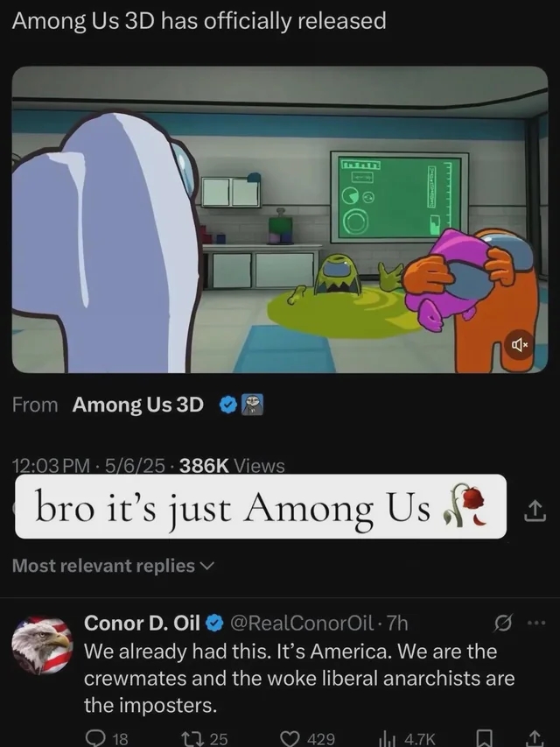Expand Most relevant replies sorting
Screen dimensions: 560x747
click(114, 566)
